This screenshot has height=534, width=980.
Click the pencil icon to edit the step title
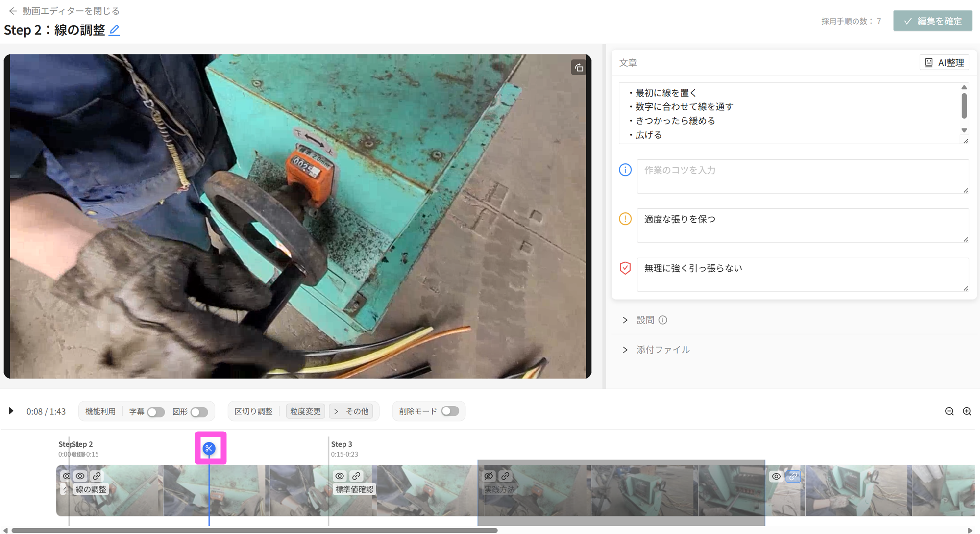pos(114,30)
